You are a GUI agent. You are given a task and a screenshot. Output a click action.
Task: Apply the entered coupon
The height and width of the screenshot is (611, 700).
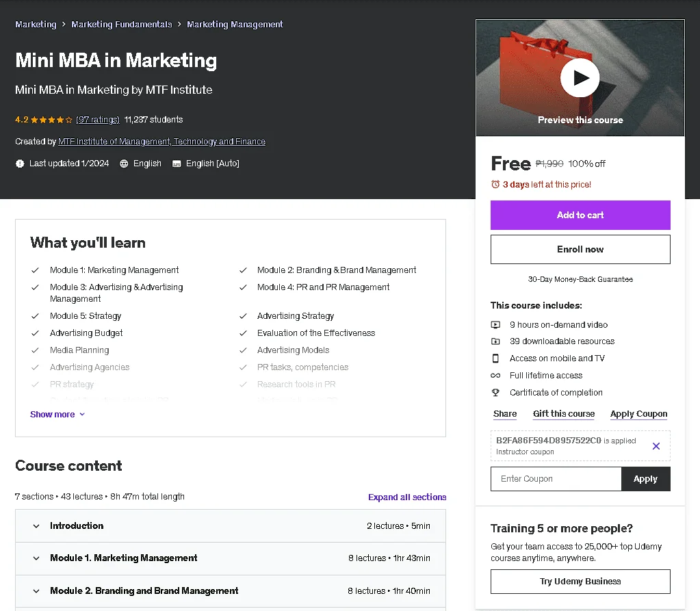[x=645, y=479]
